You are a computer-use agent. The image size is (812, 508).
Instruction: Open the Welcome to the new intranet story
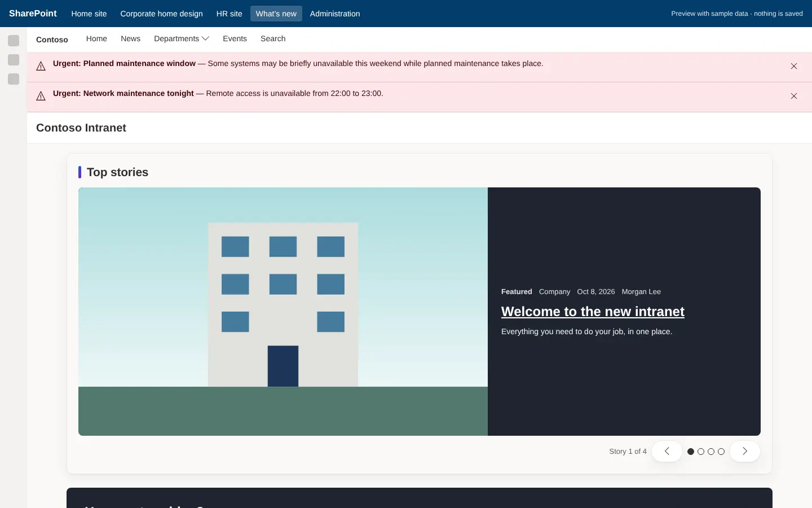(593, 312)
